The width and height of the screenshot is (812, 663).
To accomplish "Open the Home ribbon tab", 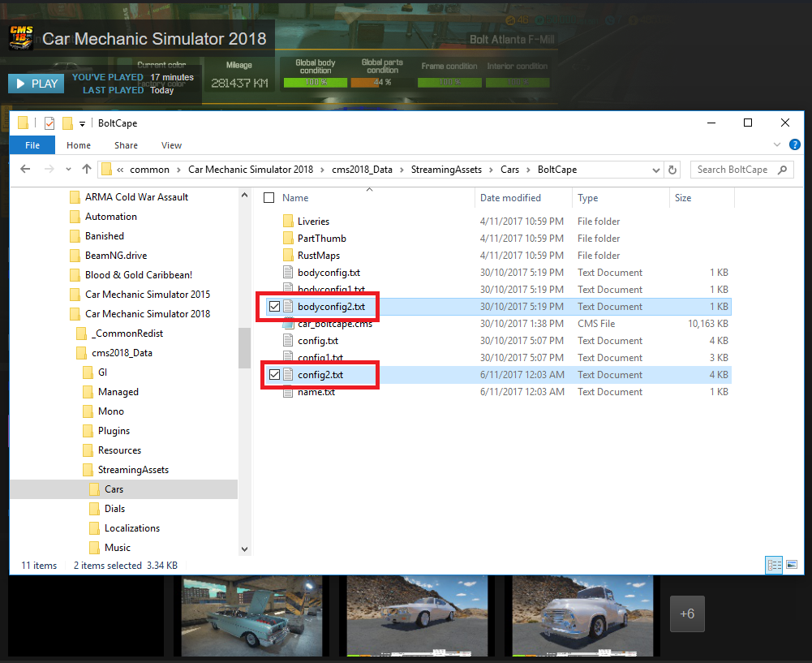I will coord(79,145).
